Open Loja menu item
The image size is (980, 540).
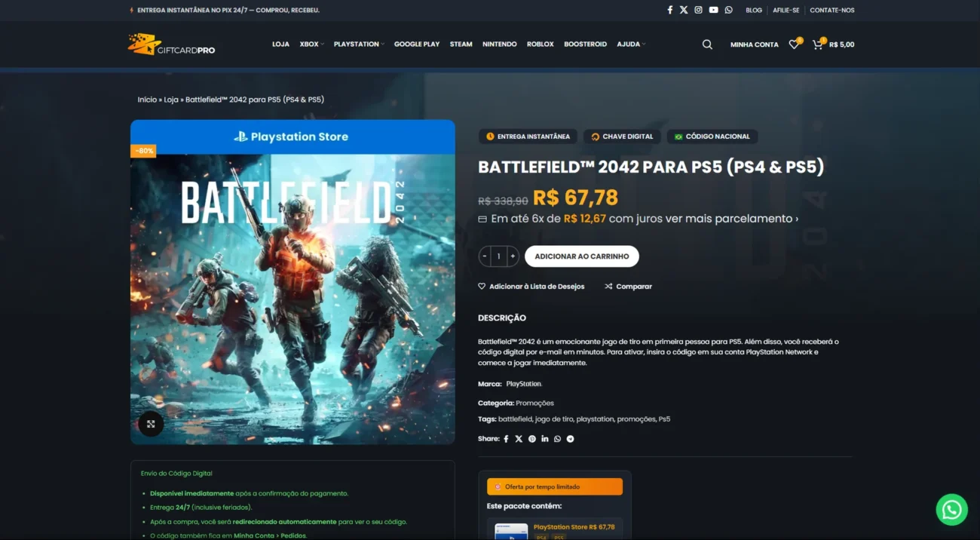pos(280,44)
